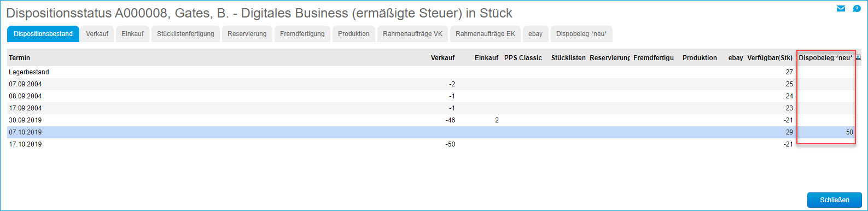The width and height of the screenshot is (868, 211).
Task: Click the table export icon beside Dispobeleg column
Action: click(858, 57)
